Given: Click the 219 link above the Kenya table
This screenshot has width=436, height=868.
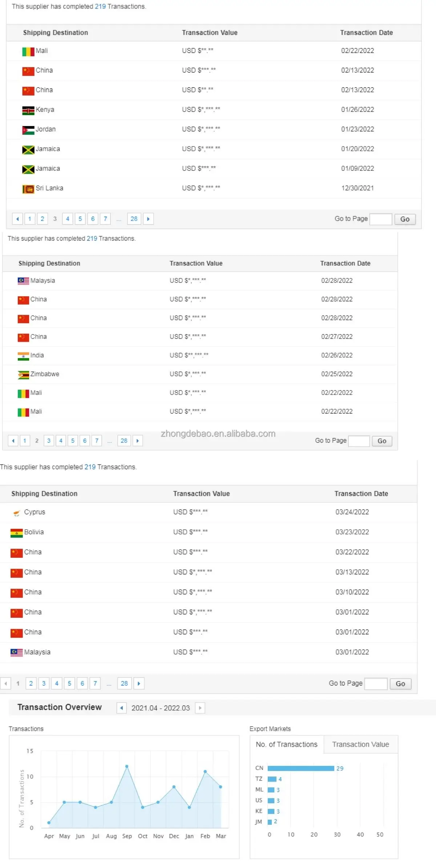Looking at the screenshot, I should (100, 7).
